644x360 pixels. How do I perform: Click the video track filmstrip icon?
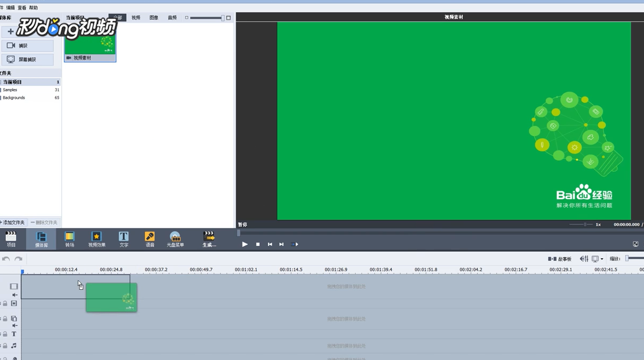click(14, 286)
